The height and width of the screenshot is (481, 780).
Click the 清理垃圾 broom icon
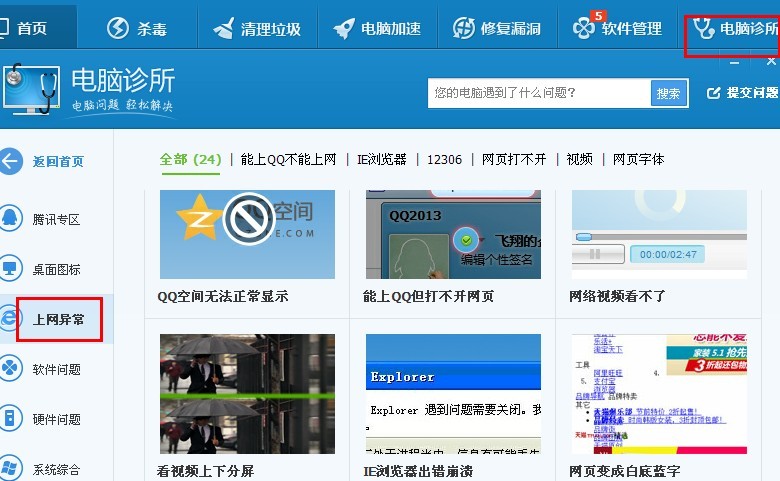(223, 28)
